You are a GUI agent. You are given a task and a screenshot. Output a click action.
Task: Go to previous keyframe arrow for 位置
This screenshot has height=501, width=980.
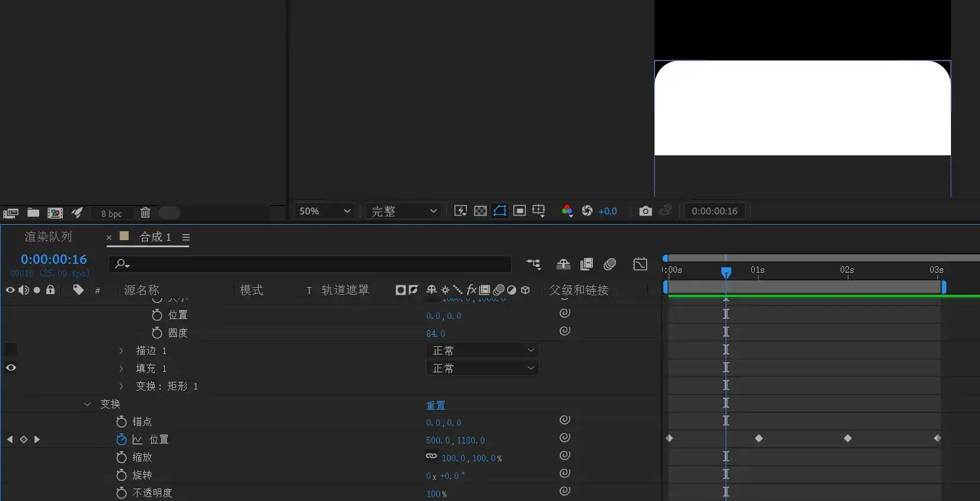(9, 439)
